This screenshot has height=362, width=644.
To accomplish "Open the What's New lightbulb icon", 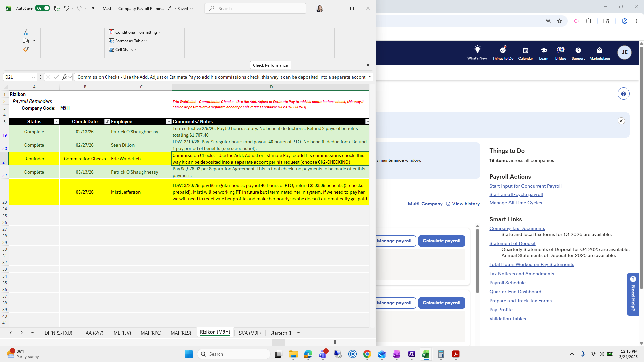I will (477, 50).
